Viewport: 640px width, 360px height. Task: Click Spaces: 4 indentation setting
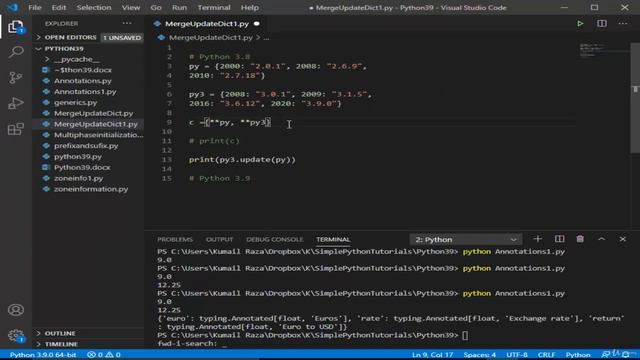point(480,355)
